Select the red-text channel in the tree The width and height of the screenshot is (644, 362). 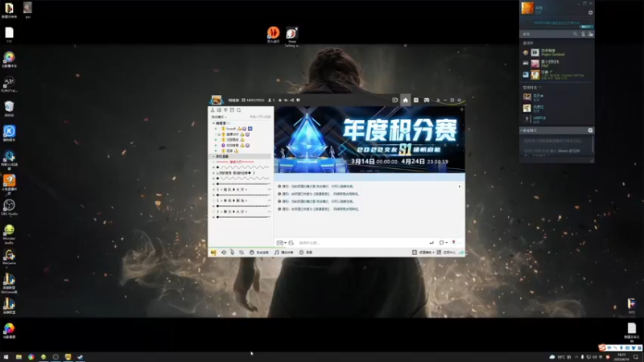[x=235, y=162]
